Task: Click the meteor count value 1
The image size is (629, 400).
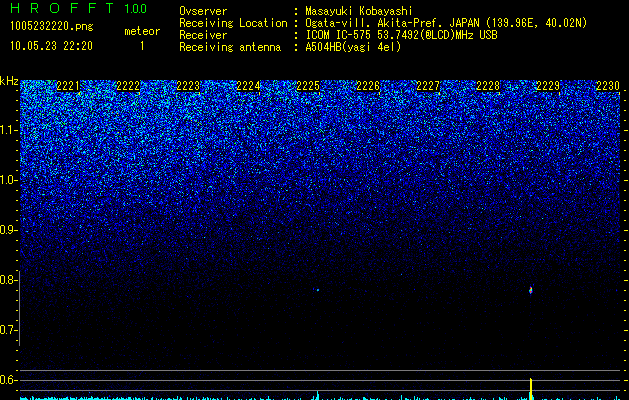Action: click(142, 46)
